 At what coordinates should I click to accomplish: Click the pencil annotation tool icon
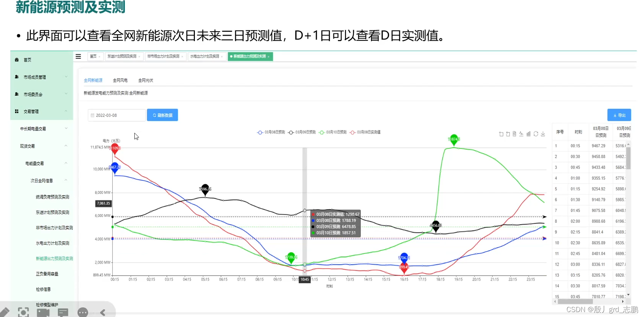tap(5, 312)
